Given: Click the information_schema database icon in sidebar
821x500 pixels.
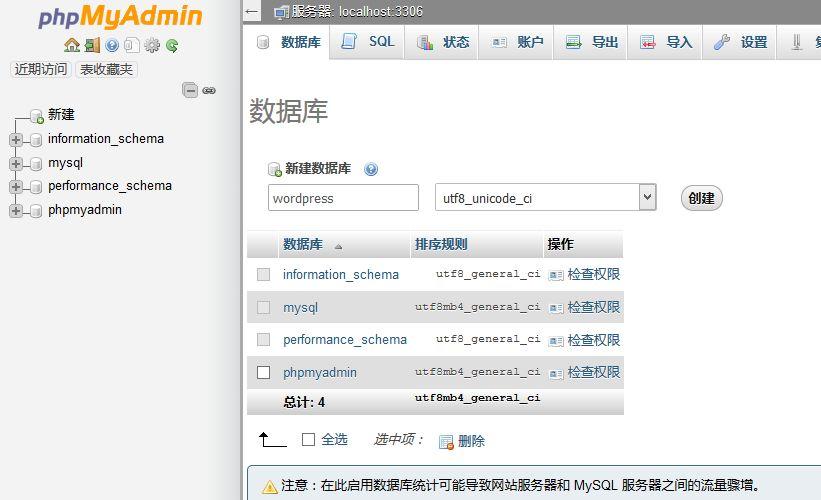Looking at the screenshot, I should [x=36, y=140].
